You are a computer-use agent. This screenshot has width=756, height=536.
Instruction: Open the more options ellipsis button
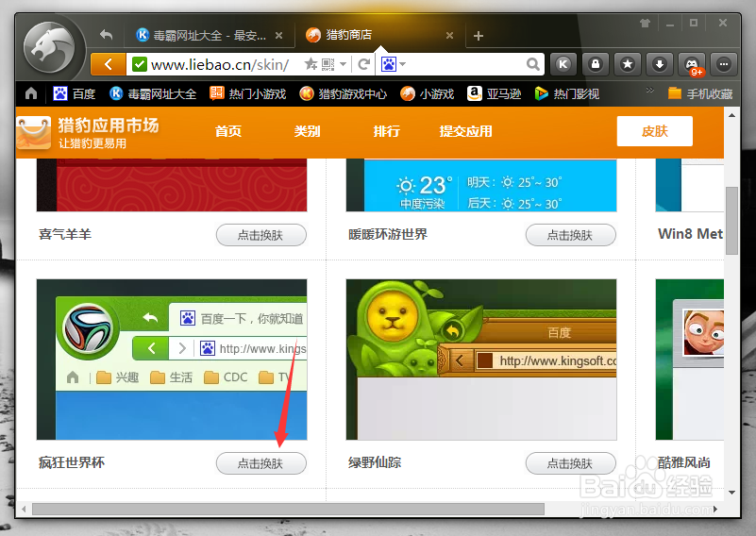[724, 64]
